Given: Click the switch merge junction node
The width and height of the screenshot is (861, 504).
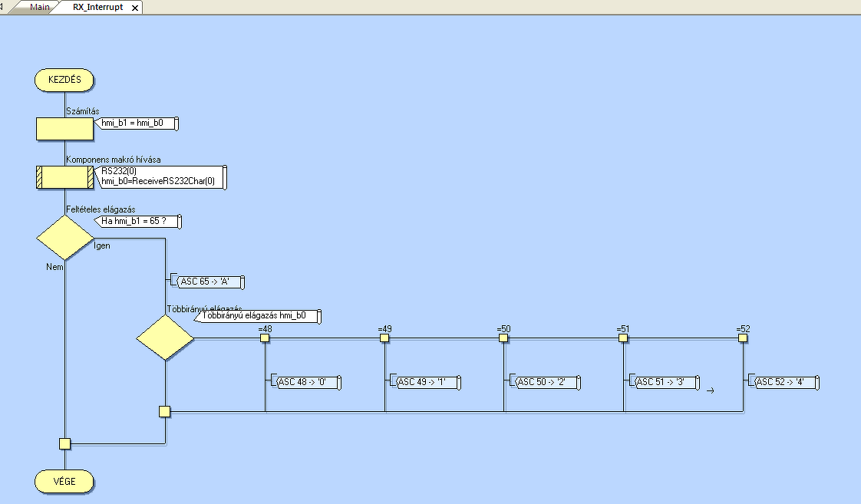Looking at the screenshot, I should (165, 411).
